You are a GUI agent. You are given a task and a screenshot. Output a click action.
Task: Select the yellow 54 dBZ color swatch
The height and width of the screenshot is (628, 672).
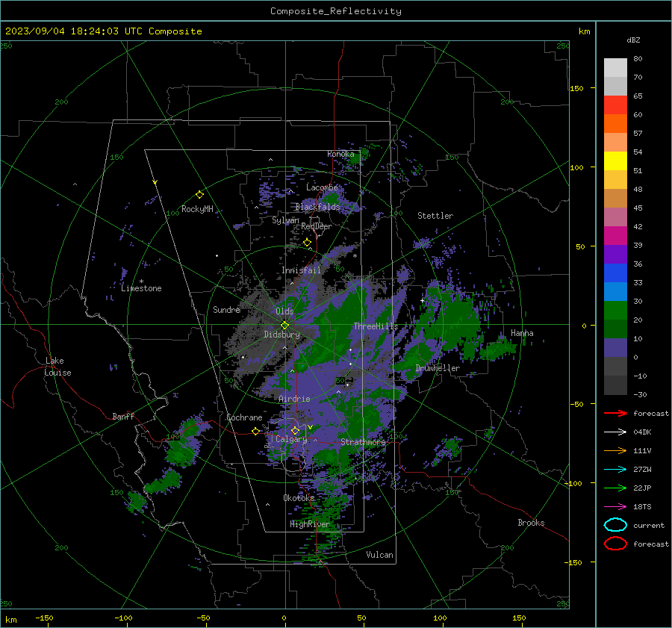pos(615,161)
